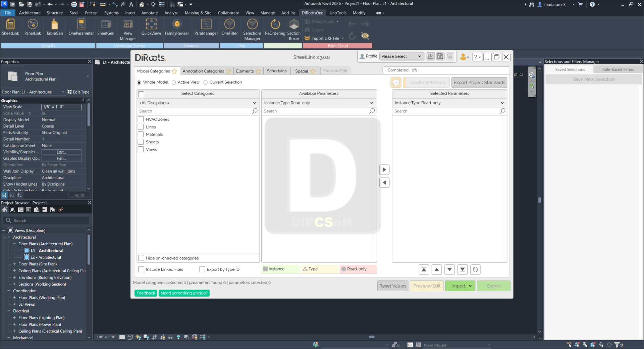Reset parameter order with refresh icon

tap(475, 269)
